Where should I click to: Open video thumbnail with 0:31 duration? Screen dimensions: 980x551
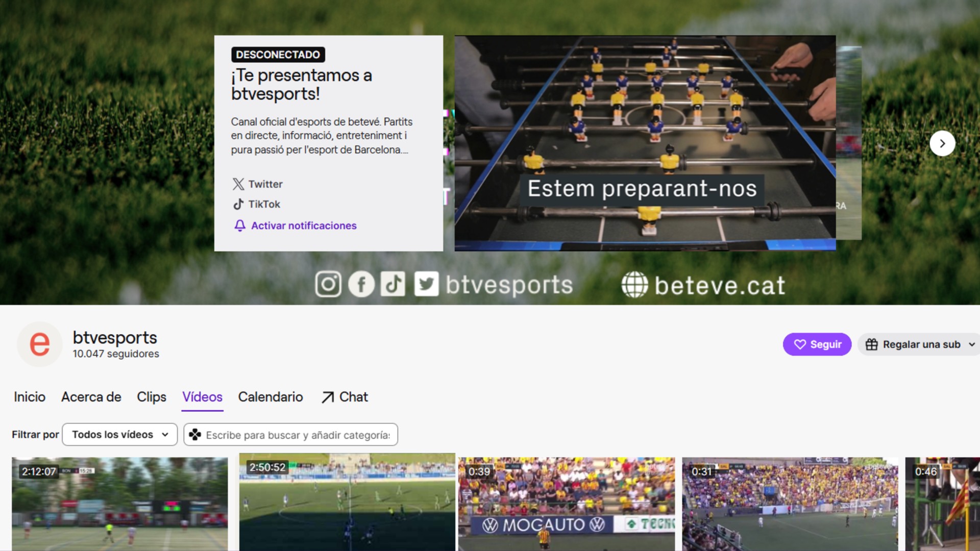point(790,504)
